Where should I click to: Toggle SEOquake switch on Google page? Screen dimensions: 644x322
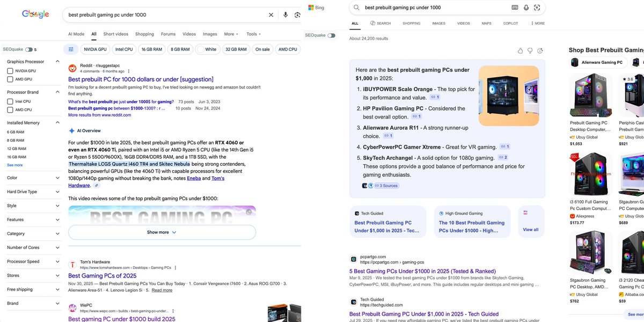[x=28, y=49]
